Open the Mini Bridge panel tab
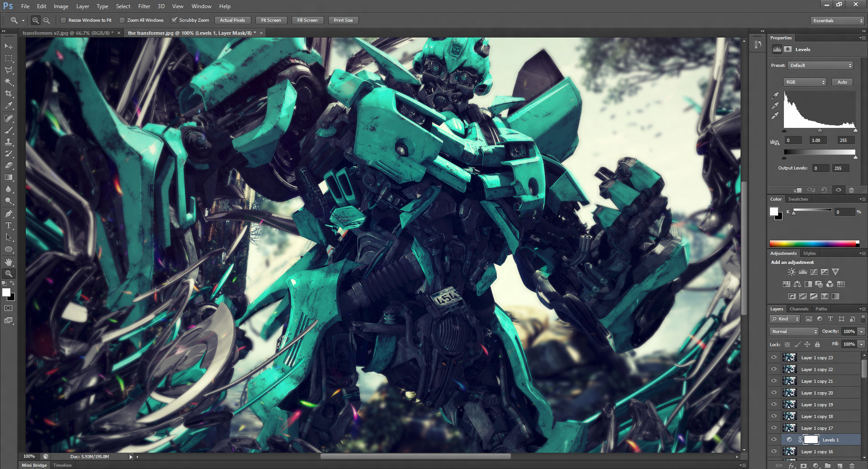The width and height of the screenshot is (868, 469). tap(34, 465)
